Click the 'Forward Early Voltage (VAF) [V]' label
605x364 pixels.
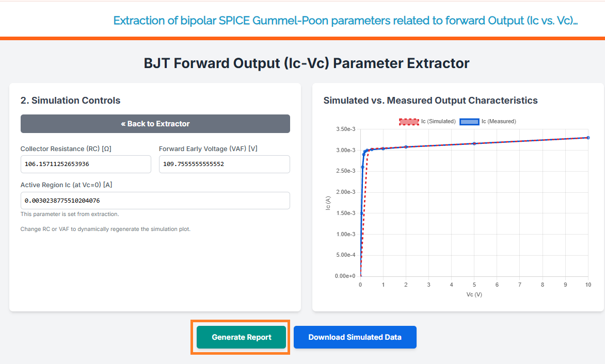[x=208, y=149]
